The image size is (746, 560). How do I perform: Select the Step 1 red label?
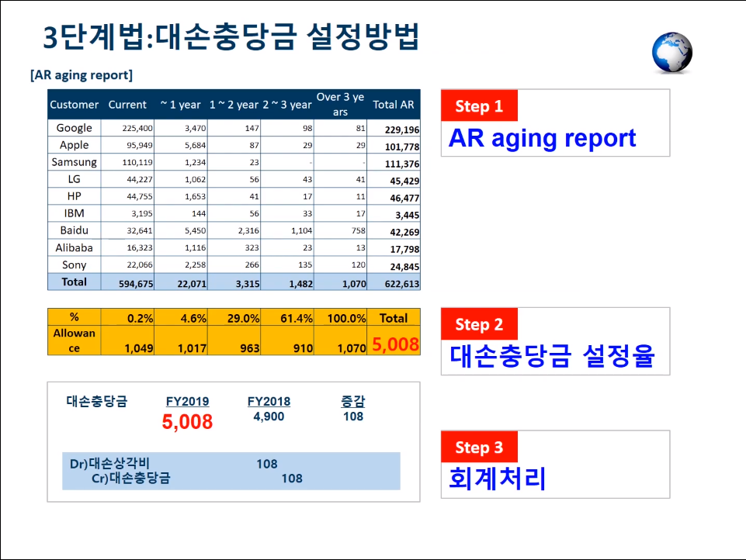(x=479, y=105)
